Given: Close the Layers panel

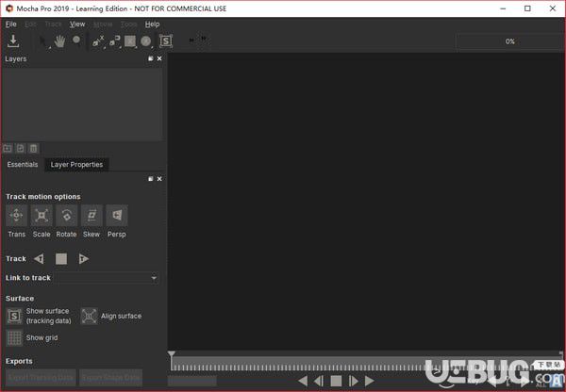Looking at the screenshot, I should click(159, 58).
